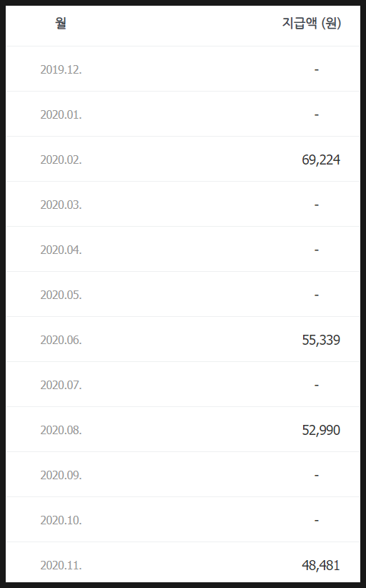
Task: Select the 2019.12. month row
Action: pyautogui.click(x=183, y=69)
